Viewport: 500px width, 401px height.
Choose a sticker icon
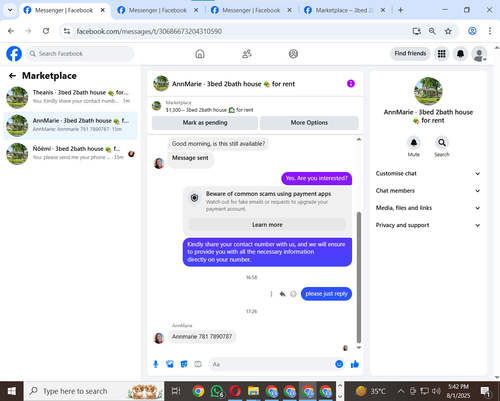click(x=184, y=364)
